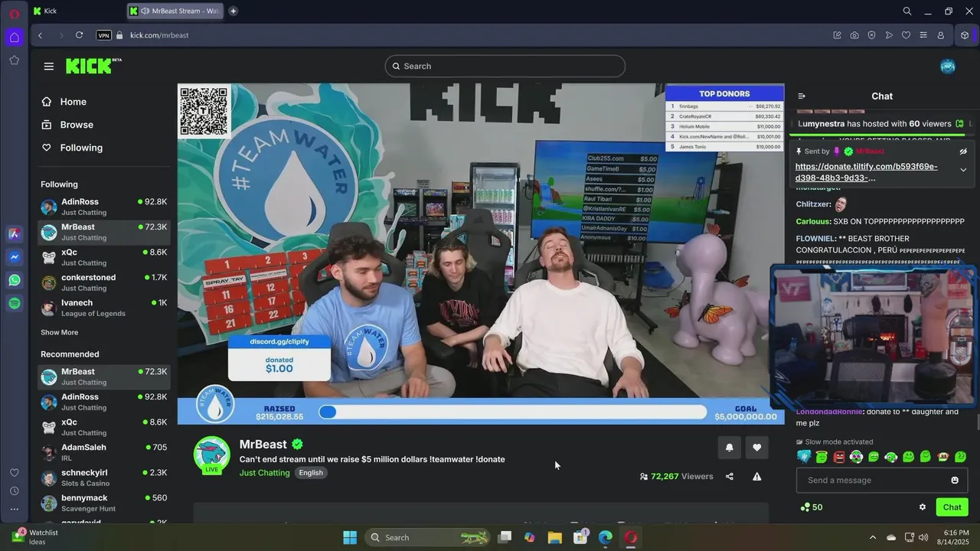Open Messenger in Opera sidebar
Viewport: 980px width, 551px height.
pos(15,257)
